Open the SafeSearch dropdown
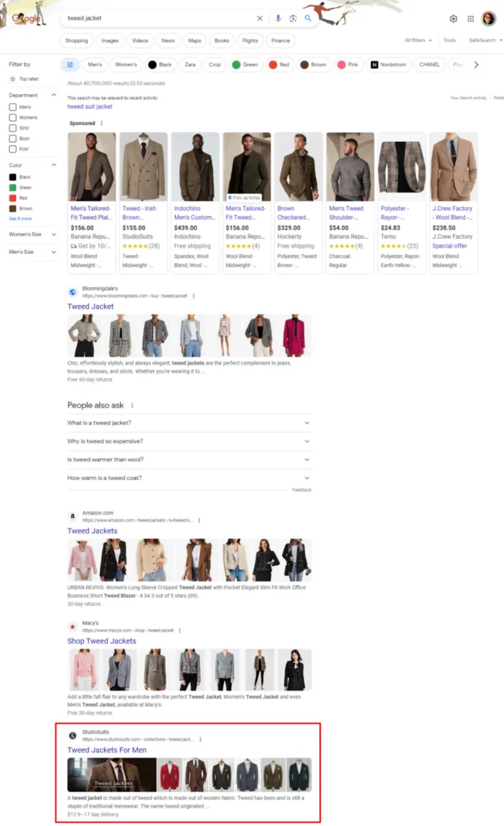504x826 pixels. 485,40
